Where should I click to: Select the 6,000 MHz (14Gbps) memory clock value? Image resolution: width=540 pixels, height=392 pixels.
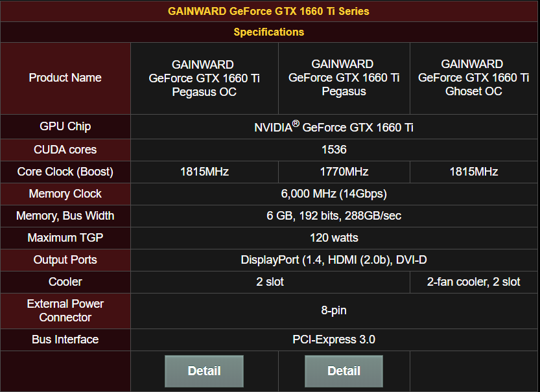[x=334, y=194]
